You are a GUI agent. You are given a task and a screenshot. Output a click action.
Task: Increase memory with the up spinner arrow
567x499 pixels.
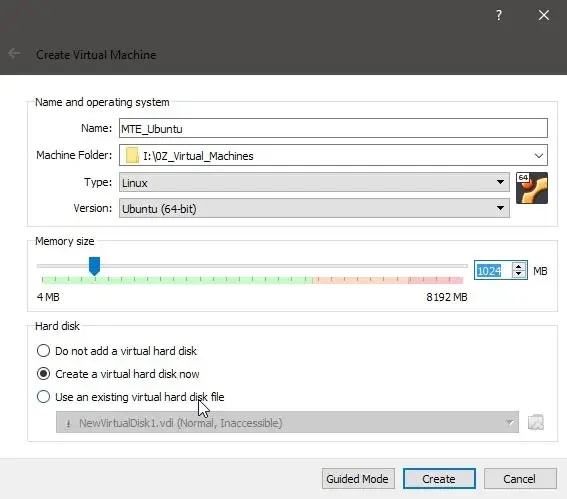click(519, 266)
